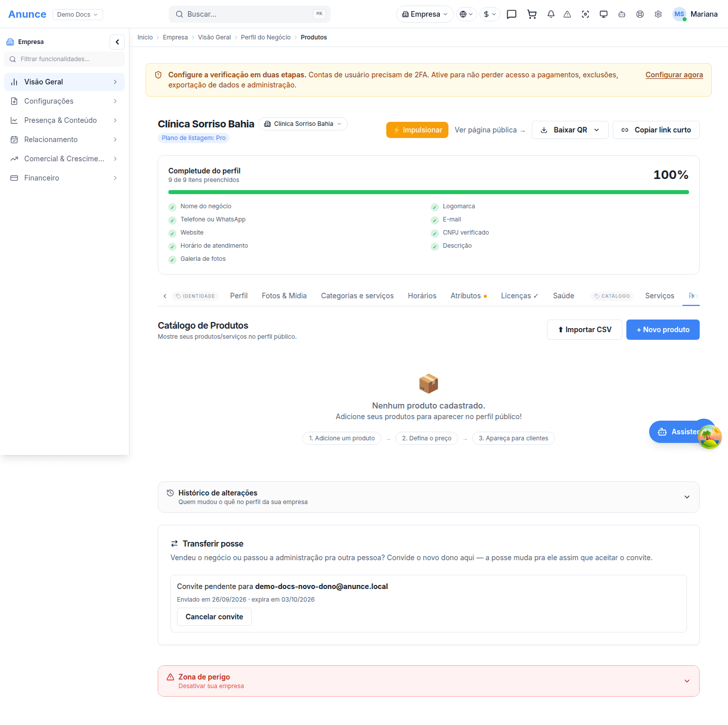Screen dimensions: 728x725
Task: Click the MS user avatar
Action: (x=679, y=14)
